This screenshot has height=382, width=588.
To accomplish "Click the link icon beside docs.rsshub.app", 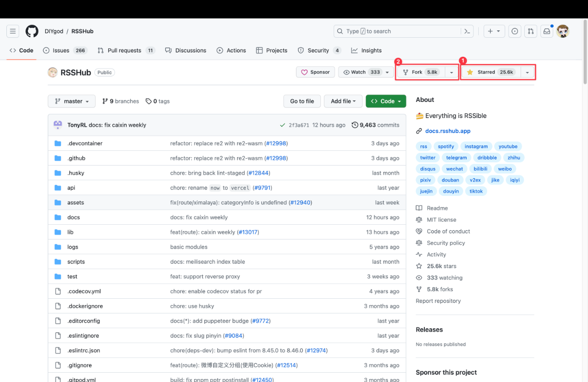I will coord(419,131).
